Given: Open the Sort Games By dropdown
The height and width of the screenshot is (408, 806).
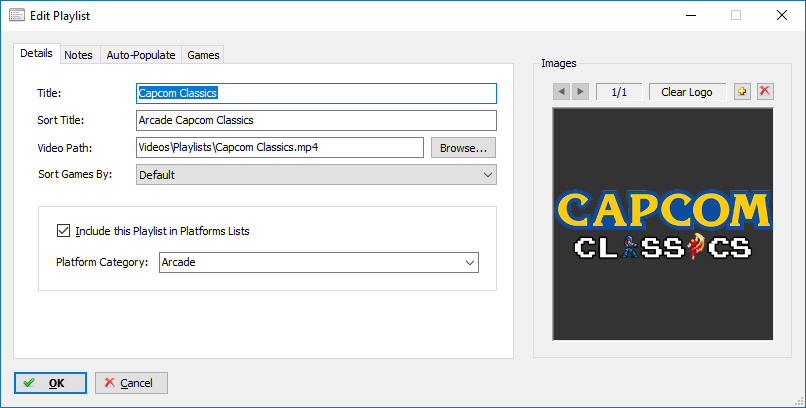Looking at the screenshot, I should point(316,175).
